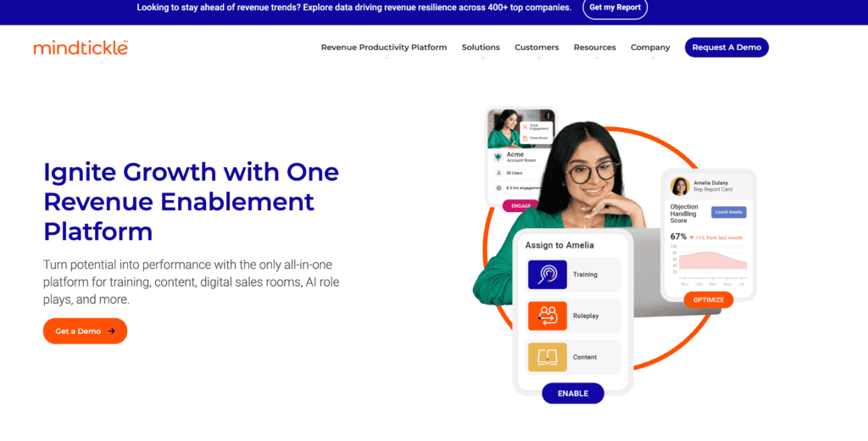The height and width of the screenshot is (441, 868).
Task: Click the Acme account room shield icon
Action: (x=498, y=158)
